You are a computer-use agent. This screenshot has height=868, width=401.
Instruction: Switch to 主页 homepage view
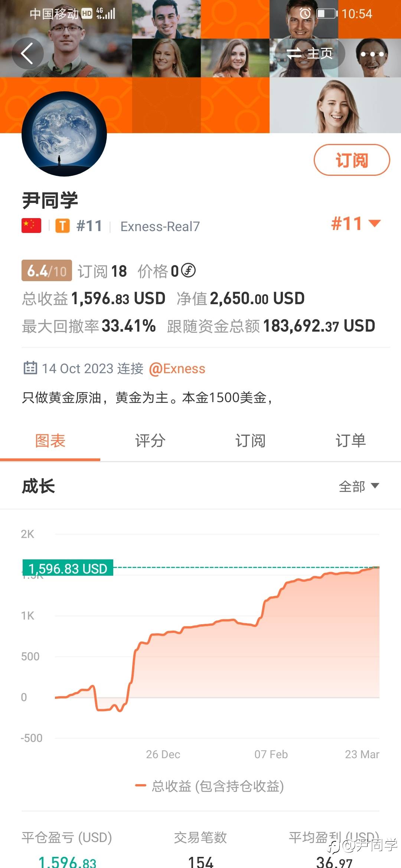(x=310, y=54)
